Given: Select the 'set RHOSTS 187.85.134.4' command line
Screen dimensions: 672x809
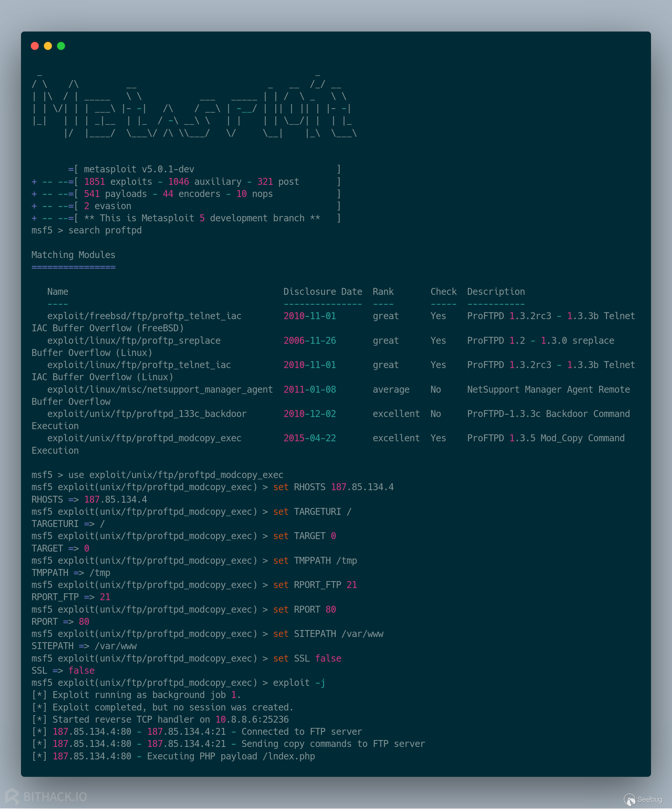Looking at the screenshot, I should click(x=333, y=487).
